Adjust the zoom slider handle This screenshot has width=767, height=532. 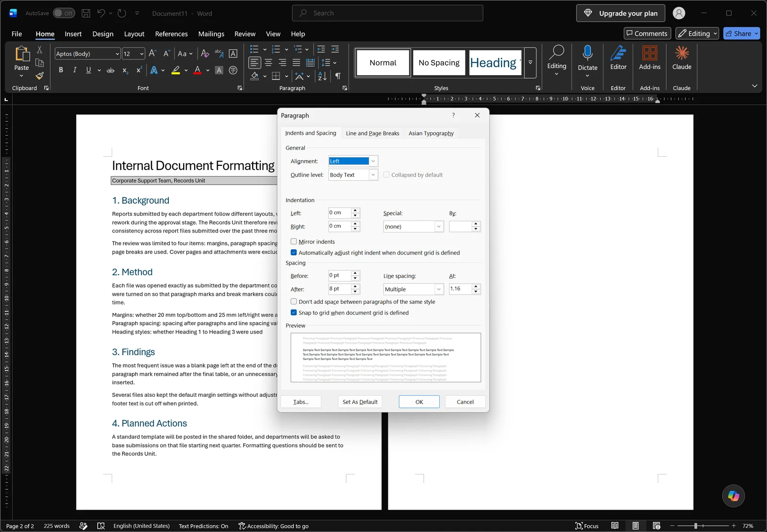coord(696,526)
